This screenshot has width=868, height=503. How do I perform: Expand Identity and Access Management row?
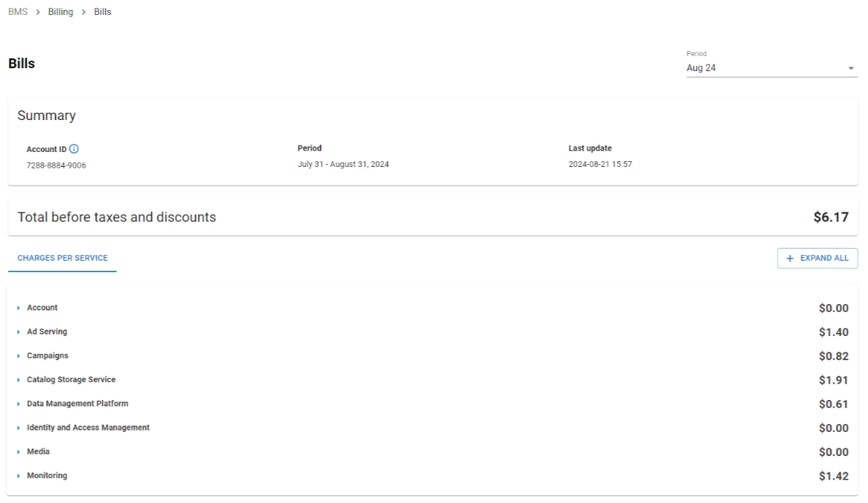88,428
